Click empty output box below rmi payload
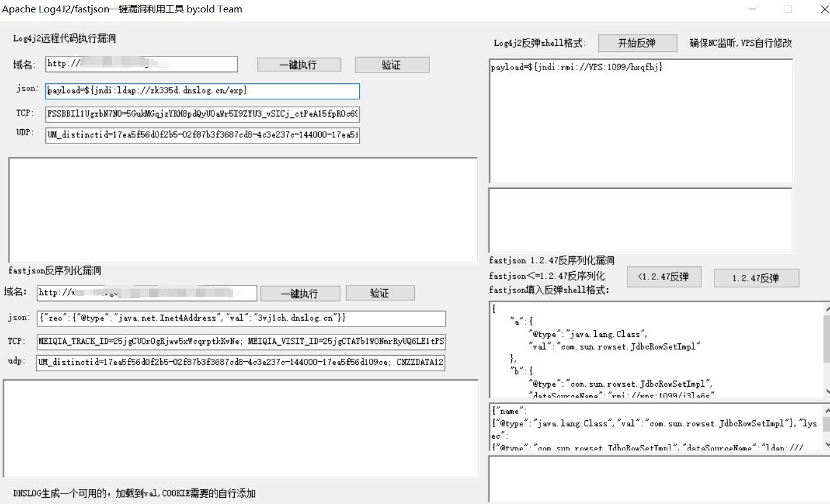 (x=640, y=220)
